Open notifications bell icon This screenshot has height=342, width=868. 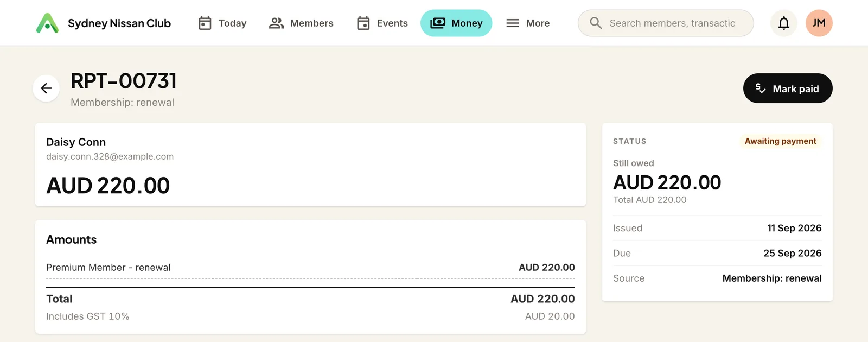[x=784, y=23]
